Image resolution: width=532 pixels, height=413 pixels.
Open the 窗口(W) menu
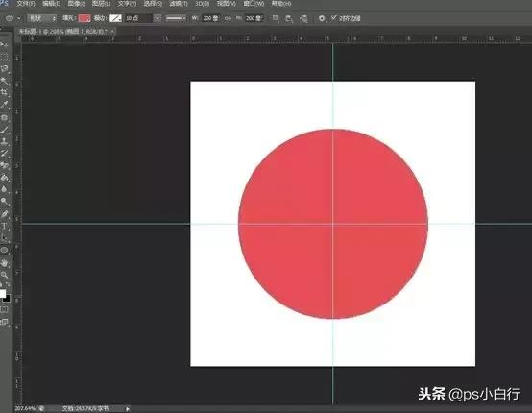tap(254, 4)
